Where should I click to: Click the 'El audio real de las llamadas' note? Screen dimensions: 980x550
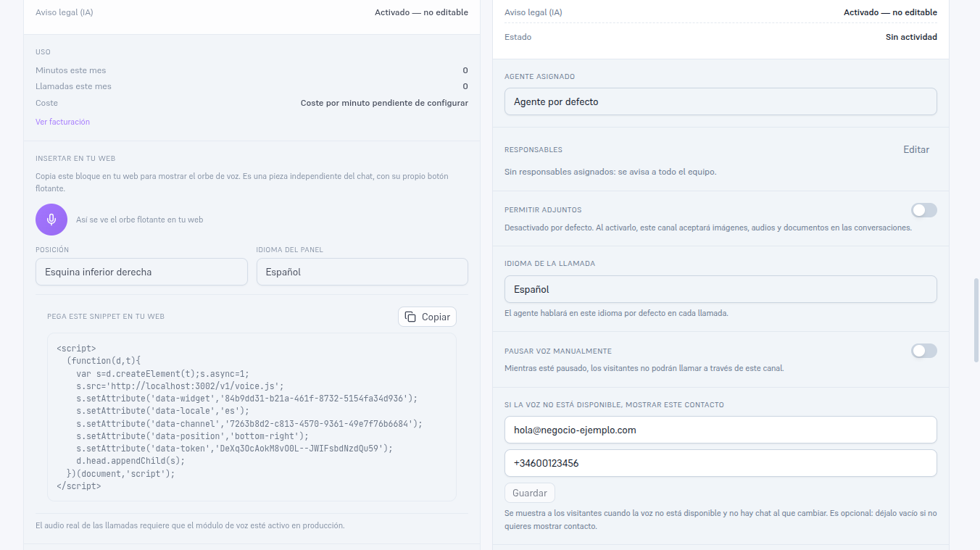tap(190, 525)
